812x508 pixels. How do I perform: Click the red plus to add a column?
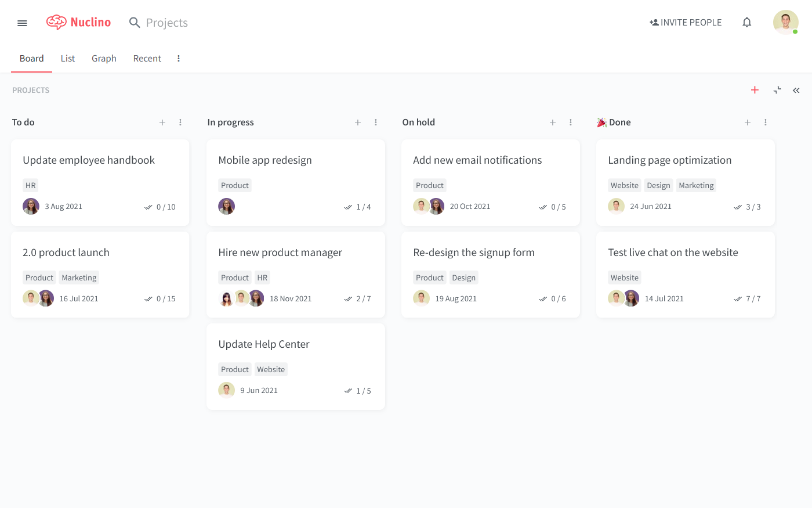tap(755, 90)
